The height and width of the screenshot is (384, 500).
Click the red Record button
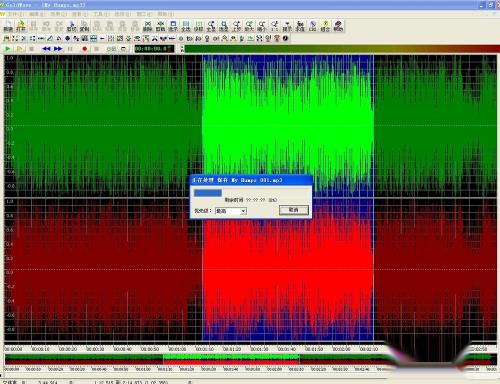click(85, 49)
